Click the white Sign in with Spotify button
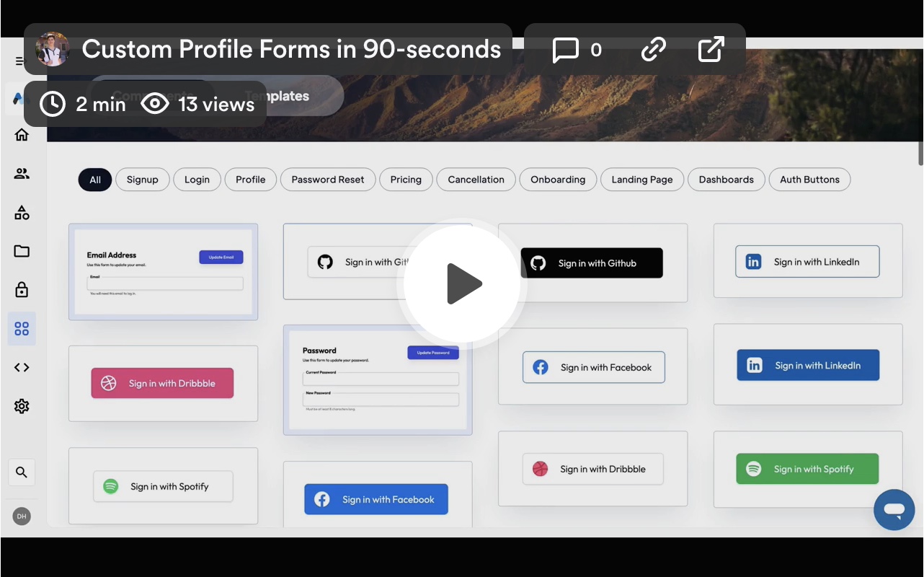This screenshot has height=577, width=924. [163, 486]
